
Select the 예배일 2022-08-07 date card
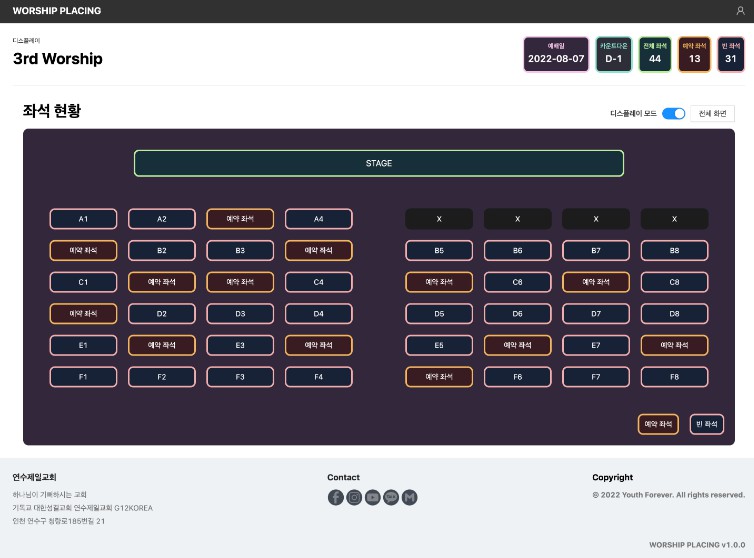point(556,54)
